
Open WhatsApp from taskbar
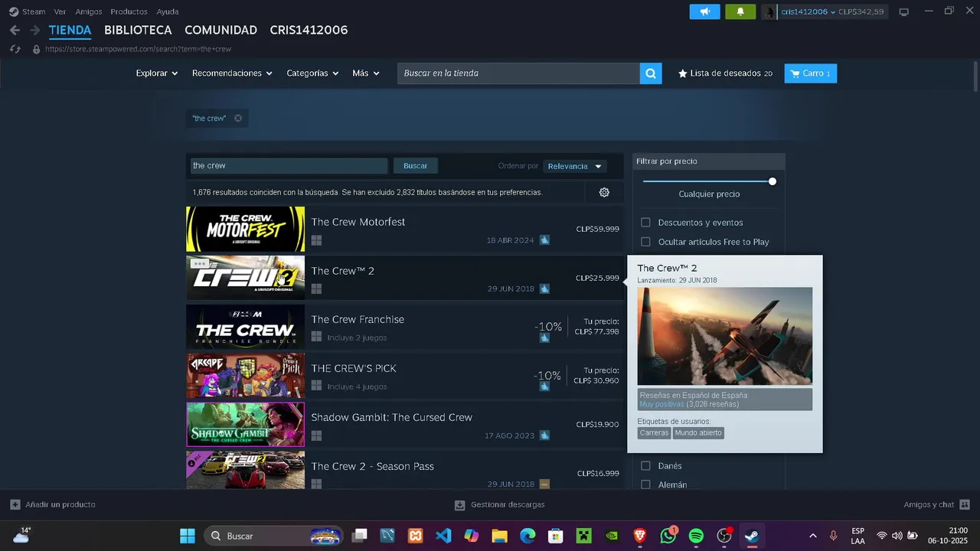pos(668,536)
